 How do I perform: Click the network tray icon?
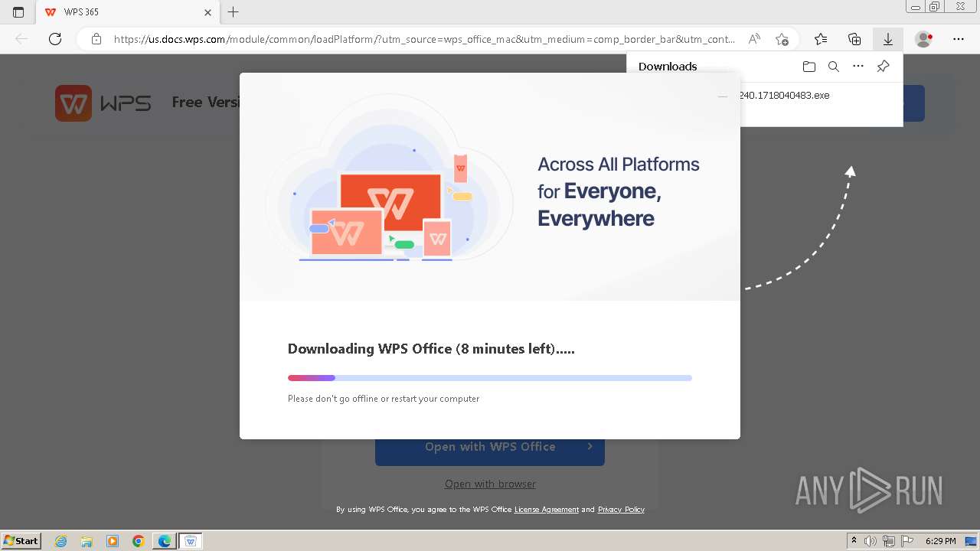[x=889, y=541]
